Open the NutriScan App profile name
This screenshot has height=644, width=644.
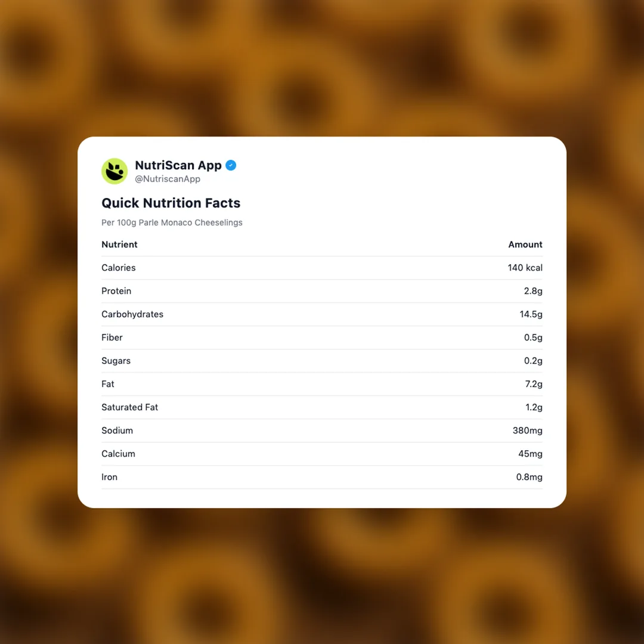pyautogui.click(x=178, y=165)
